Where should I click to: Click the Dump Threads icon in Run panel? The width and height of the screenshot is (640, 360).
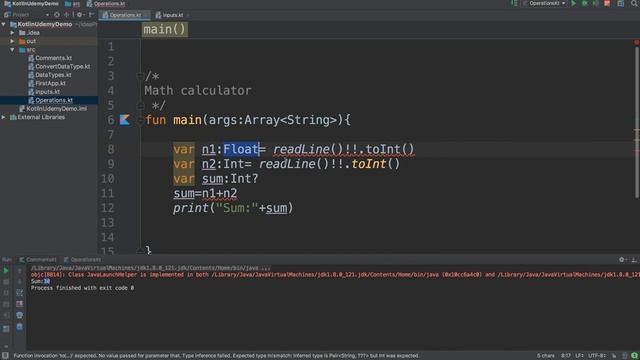point(6,304)
